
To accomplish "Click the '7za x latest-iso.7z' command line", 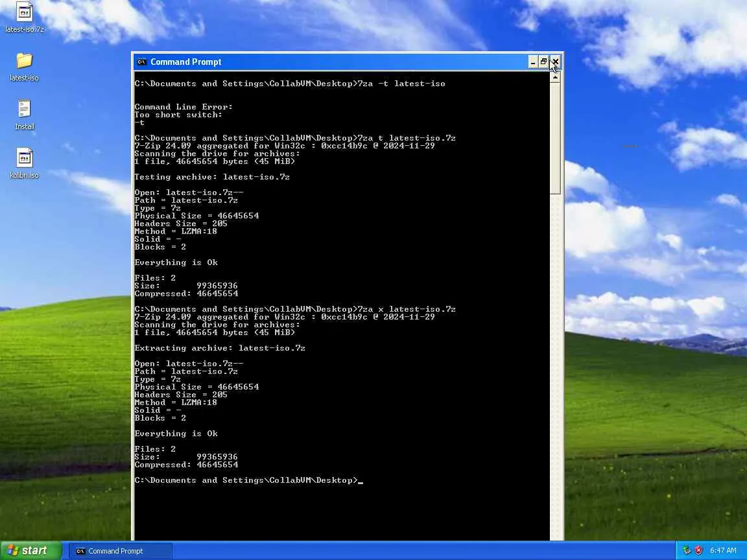I will pos(295,309).
